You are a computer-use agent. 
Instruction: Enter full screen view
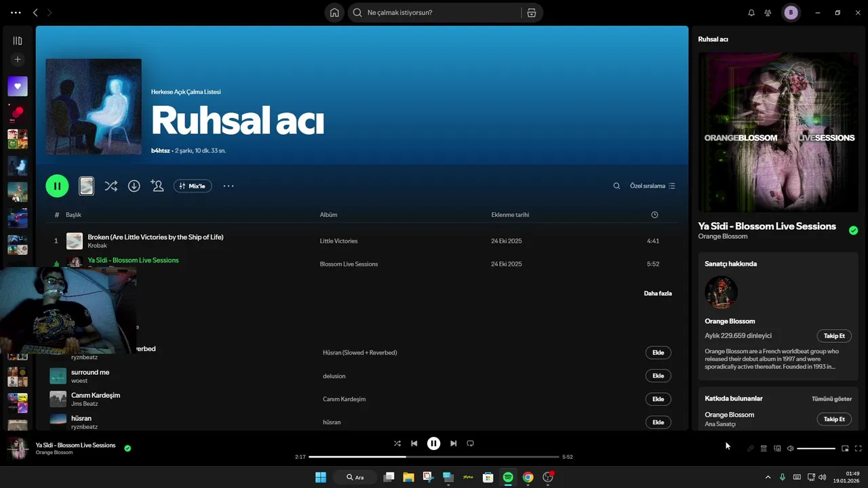pyautogui.click(x=858, y=448)
